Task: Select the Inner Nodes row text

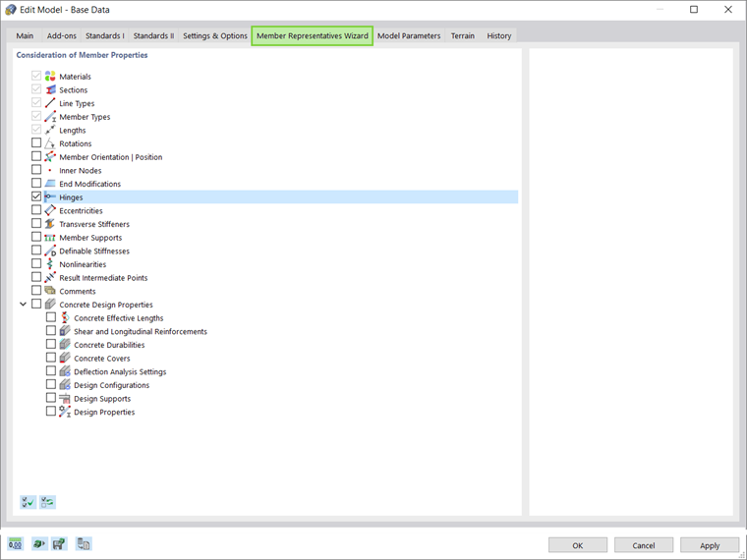Action: coord(80,171)
